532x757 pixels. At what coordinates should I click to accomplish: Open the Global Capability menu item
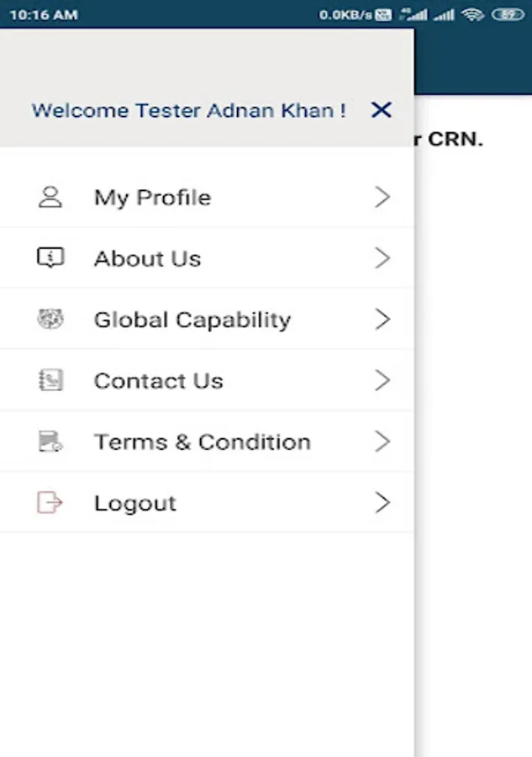pos(192,320)
